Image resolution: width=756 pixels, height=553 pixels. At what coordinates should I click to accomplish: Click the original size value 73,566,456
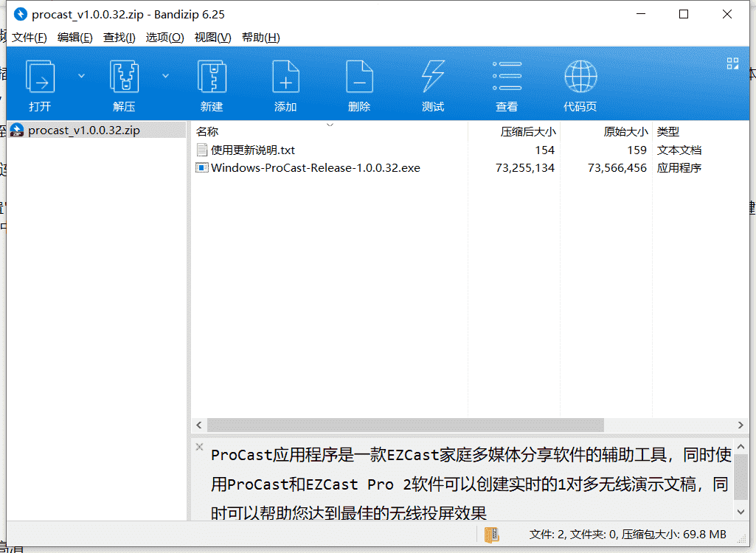tap(617, 168)
